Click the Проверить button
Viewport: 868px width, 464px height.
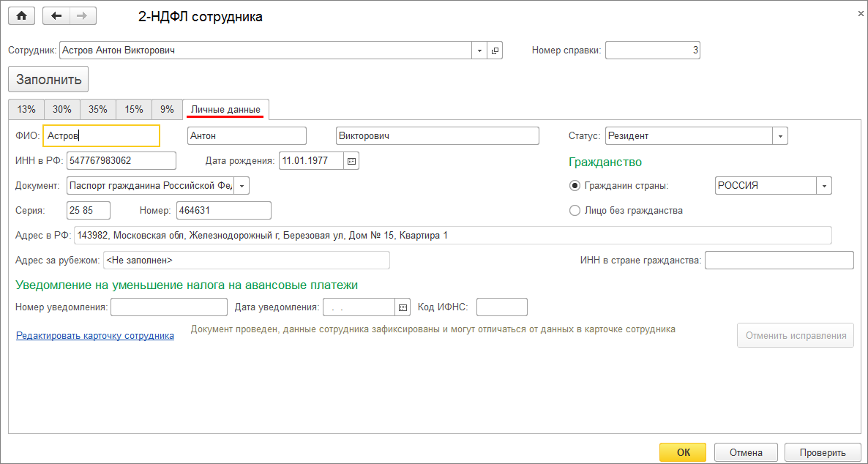(x=822, y=452)
